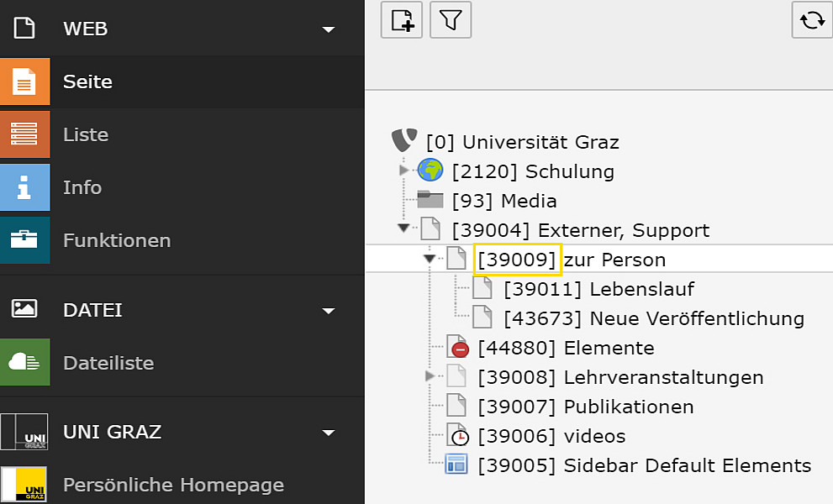833x504 pixels.
Task: Open the green Dateiliste icon
Action: pyautogui.click(x=25, y=362)
